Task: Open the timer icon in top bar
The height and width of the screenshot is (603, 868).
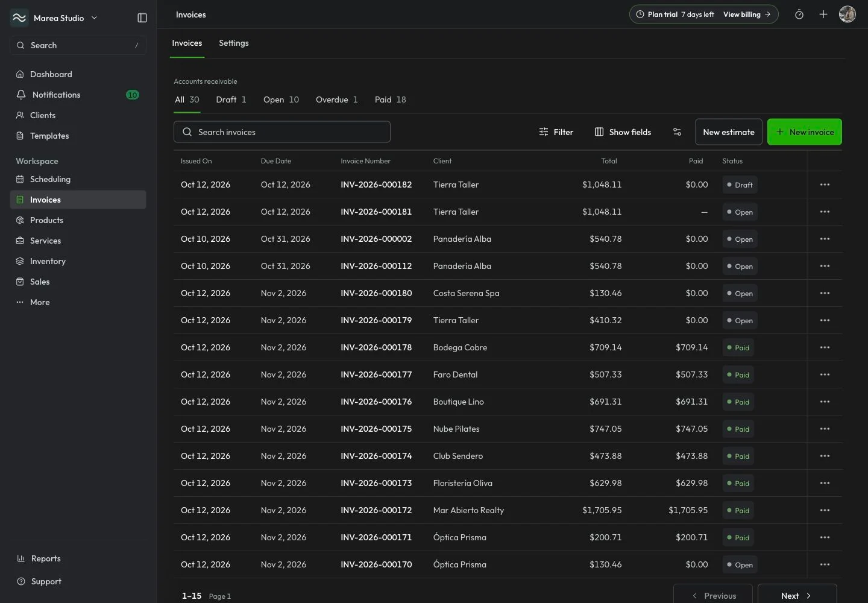Action: 799,14
